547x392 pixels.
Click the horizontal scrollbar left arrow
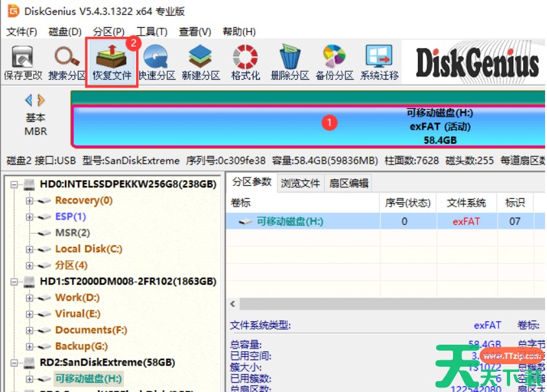coord(231,303)
